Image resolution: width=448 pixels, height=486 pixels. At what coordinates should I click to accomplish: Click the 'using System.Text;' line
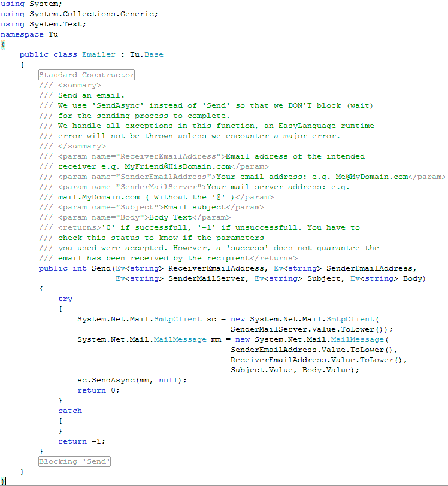(x=43, y=24)
